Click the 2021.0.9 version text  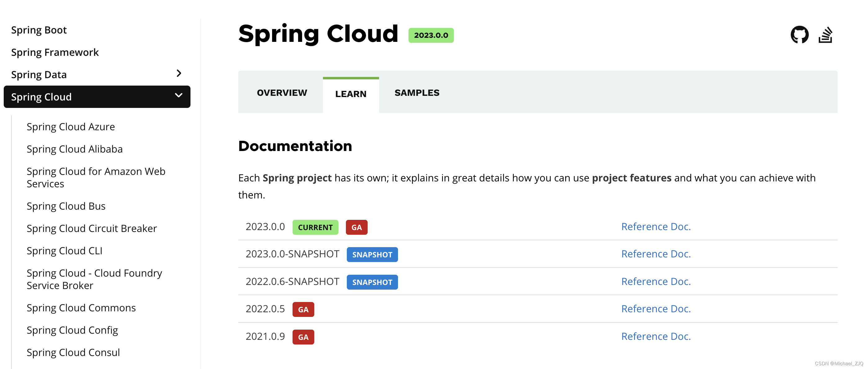pos(265,336)
